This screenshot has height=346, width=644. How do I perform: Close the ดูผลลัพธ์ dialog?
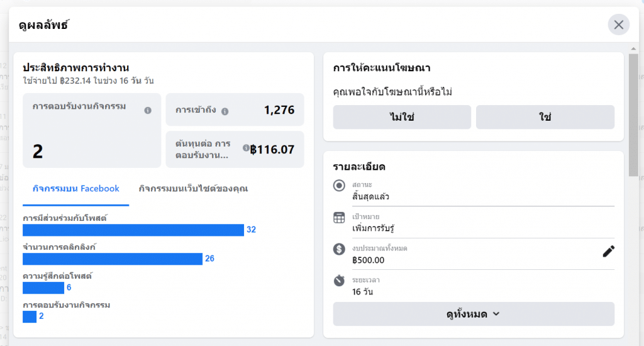click(x=619, y=25)
